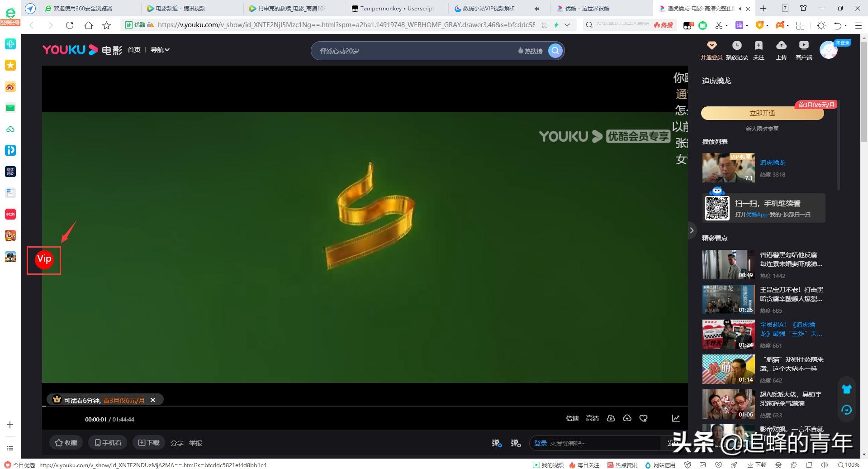
Task: Click the 手机看 watch on phone button
Action: (108, 443)
